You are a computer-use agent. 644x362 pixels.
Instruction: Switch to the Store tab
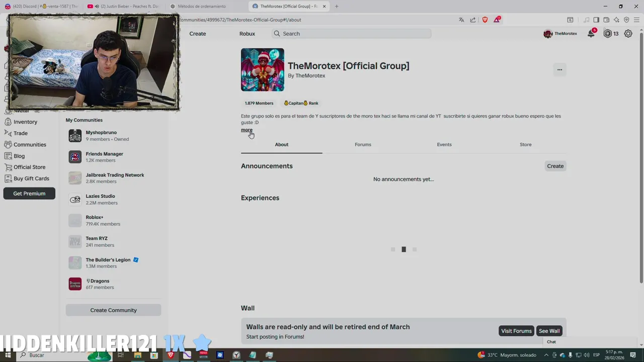pos(526,144)
